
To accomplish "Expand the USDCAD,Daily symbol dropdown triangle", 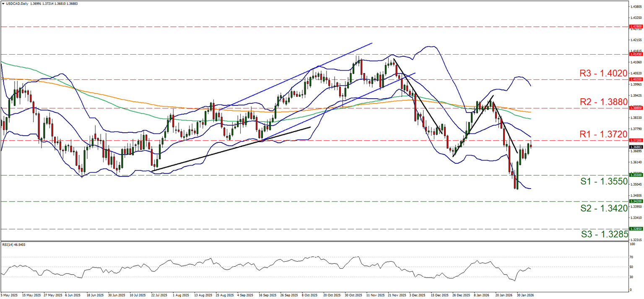I will point(3,3).
